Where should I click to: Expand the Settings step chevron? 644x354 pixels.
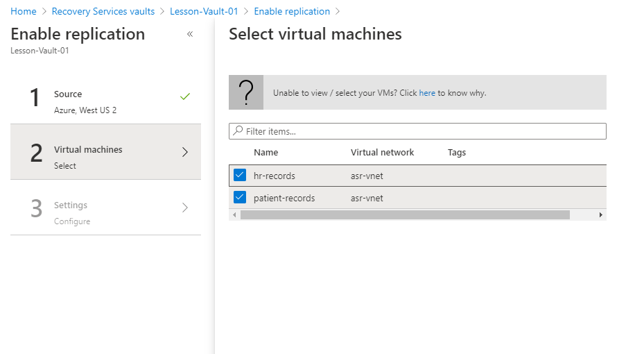click(x=184, y=208)
